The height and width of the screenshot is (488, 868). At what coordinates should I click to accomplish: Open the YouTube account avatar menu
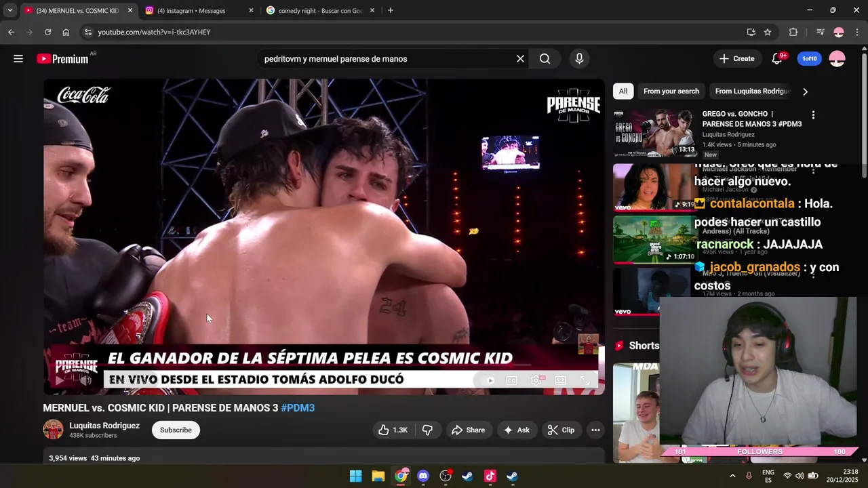coord(837,59)
